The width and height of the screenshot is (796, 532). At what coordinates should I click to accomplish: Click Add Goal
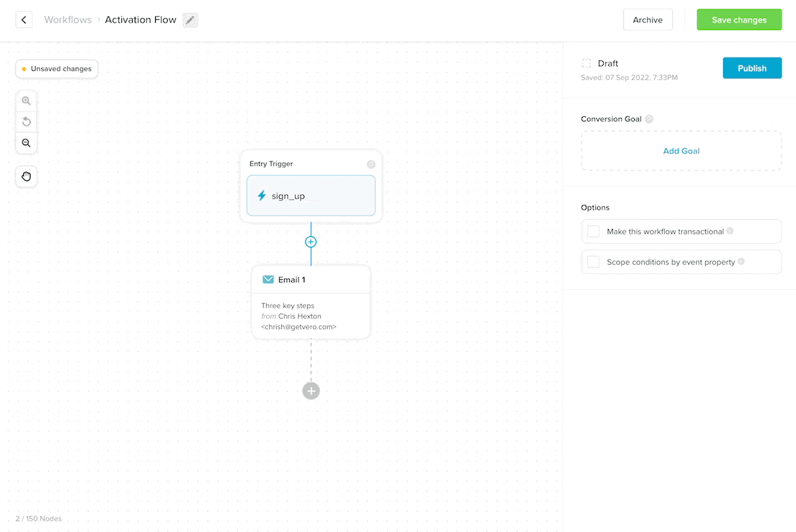coord(681,151)
